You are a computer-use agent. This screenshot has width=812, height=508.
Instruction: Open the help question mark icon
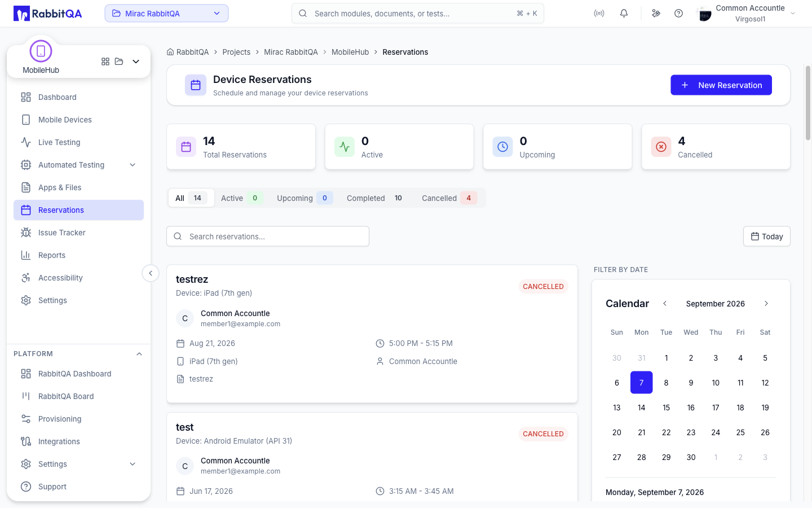point(678,13)
